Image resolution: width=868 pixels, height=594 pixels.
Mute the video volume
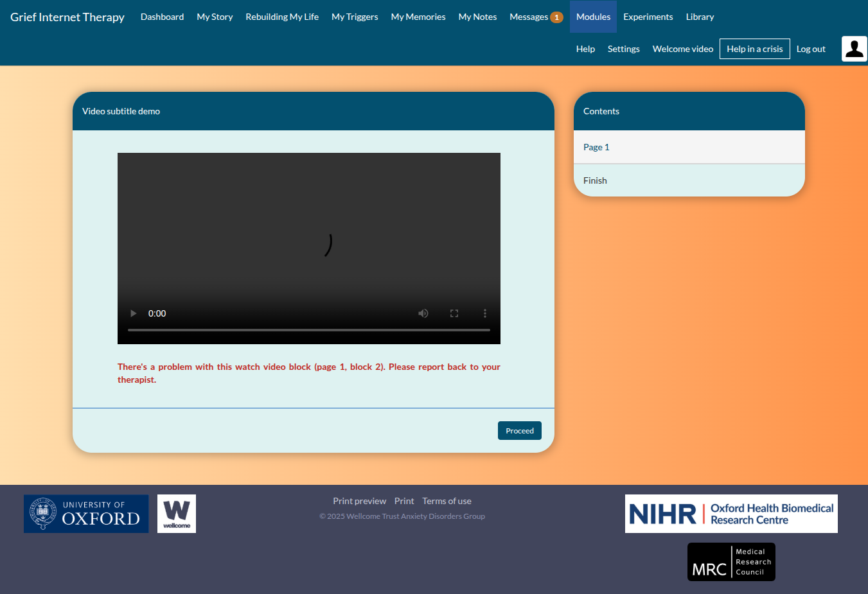423,313
